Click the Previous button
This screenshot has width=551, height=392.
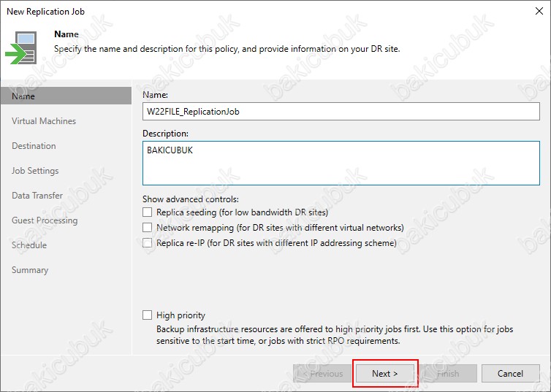pos(322,374)
